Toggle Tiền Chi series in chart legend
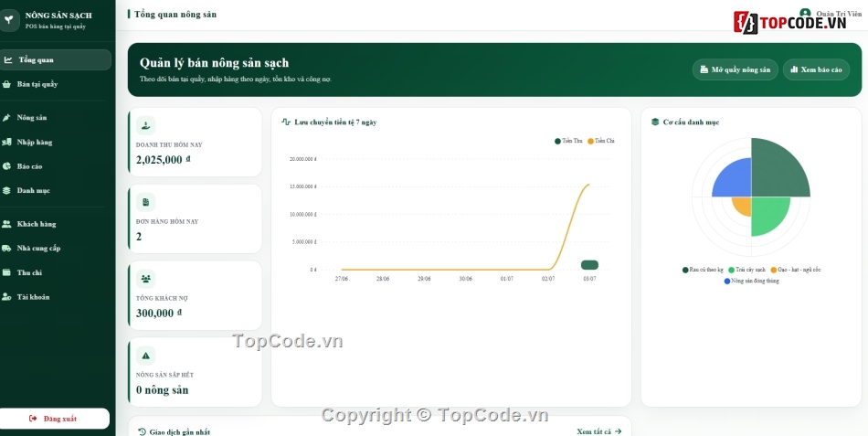This screenshot has width=868, height=436. [x=600, y=142]
